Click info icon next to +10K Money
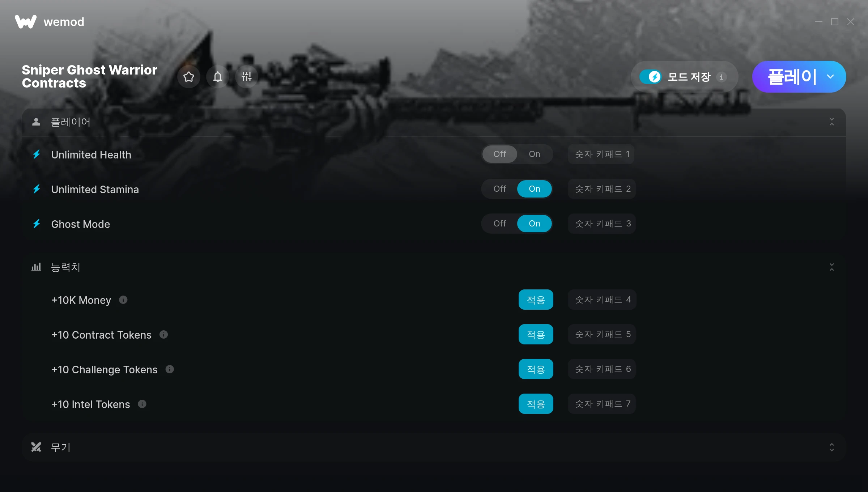This screenshot has width=868, height=492. coord(123,300)
